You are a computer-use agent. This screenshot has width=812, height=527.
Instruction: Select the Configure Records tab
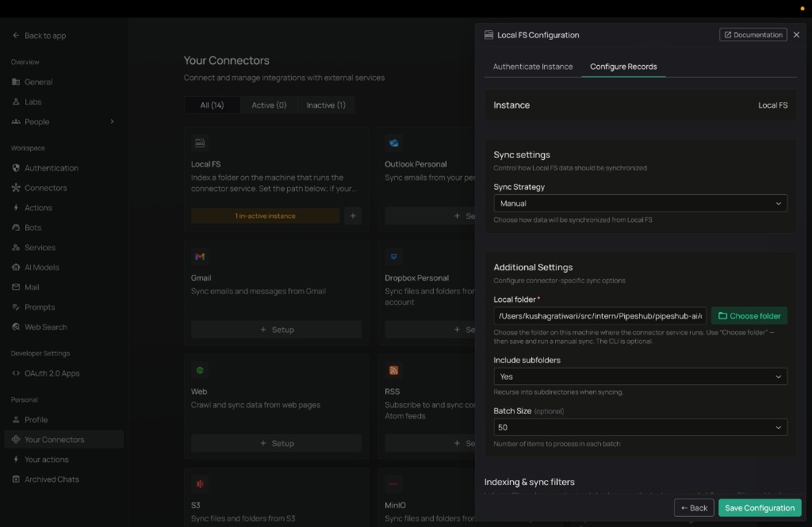coord(623,67)
